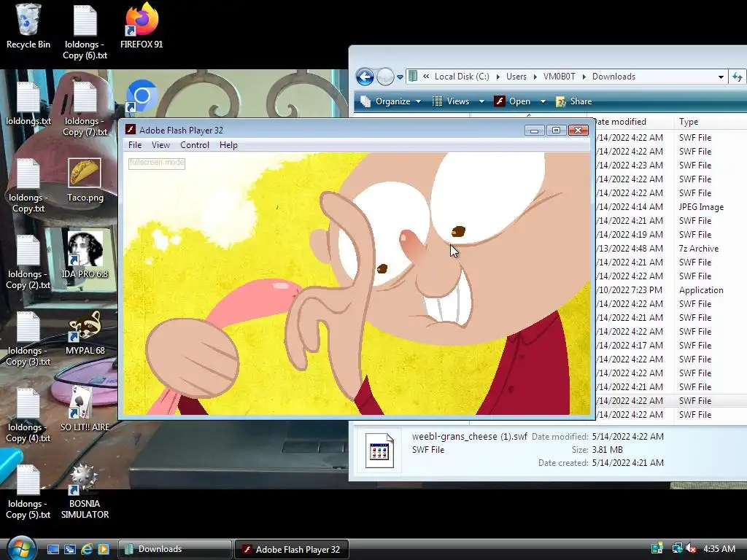
Task: Click the fullscreen mode button in animation
Action: (x=157, y=163)
